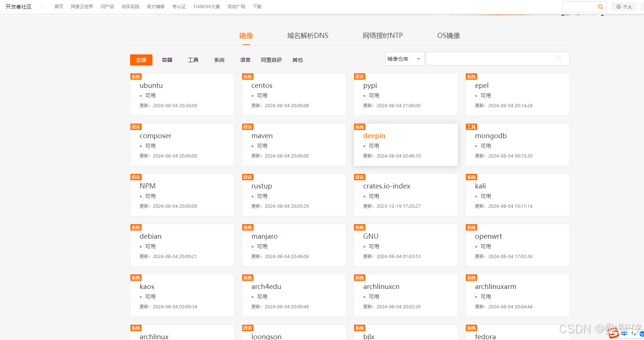Open the archlinuxcn mirror card
This screenshot has height=340, width=644.
point(406,295)
